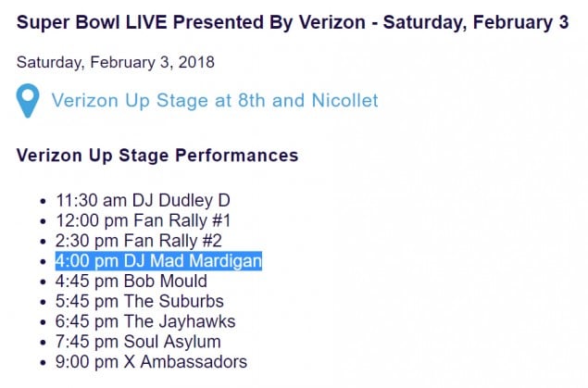Click the bullet beside Bob Mould
The width and height of the screenshot is (588, 388).
coord(43,282)
